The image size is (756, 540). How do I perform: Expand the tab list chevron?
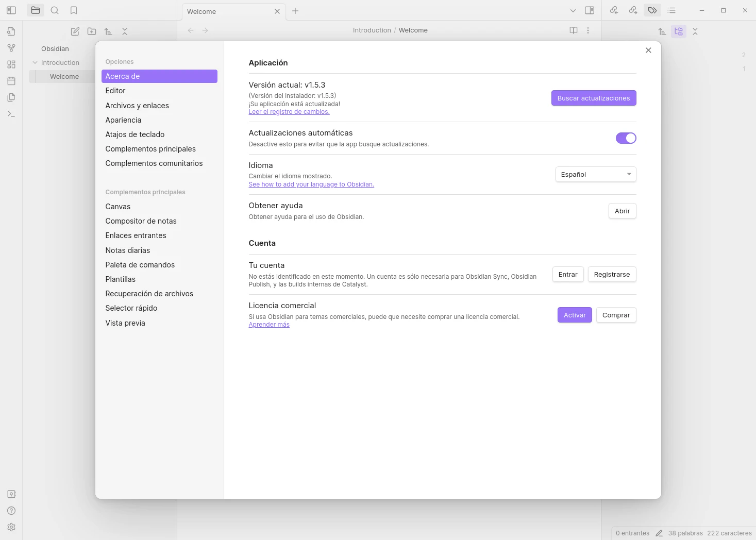[573, 11]
